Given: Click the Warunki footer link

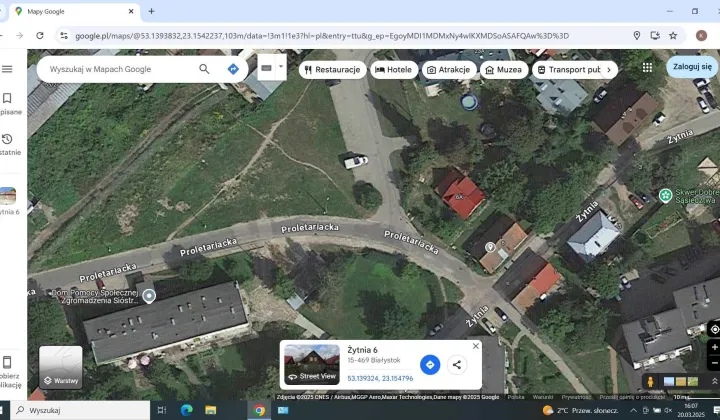Looking at the screenshot, I should click(x=543, y=397).
